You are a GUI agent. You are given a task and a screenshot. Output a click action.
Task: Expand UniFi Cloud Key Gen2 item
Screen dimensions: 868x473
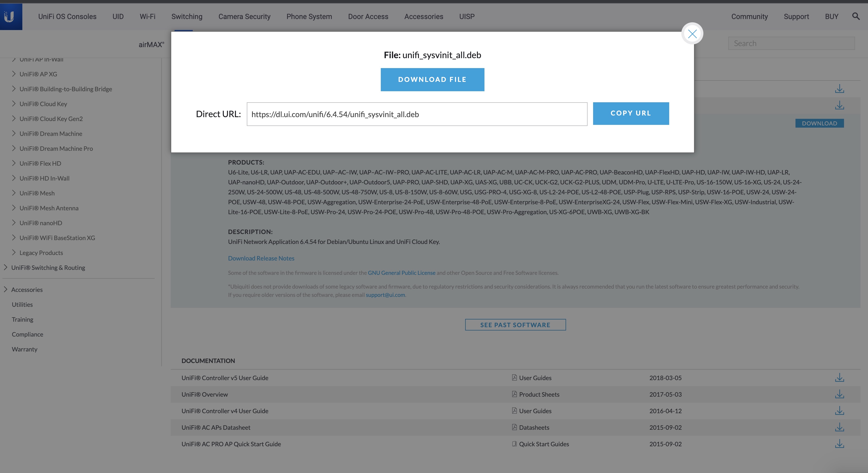[x=14, y=118]
